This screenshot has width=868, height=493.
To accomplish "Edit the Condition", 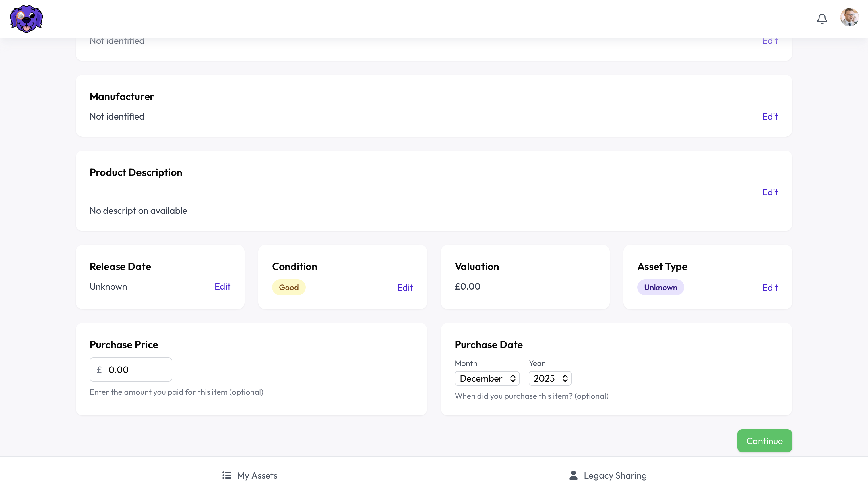I will 405,287.
